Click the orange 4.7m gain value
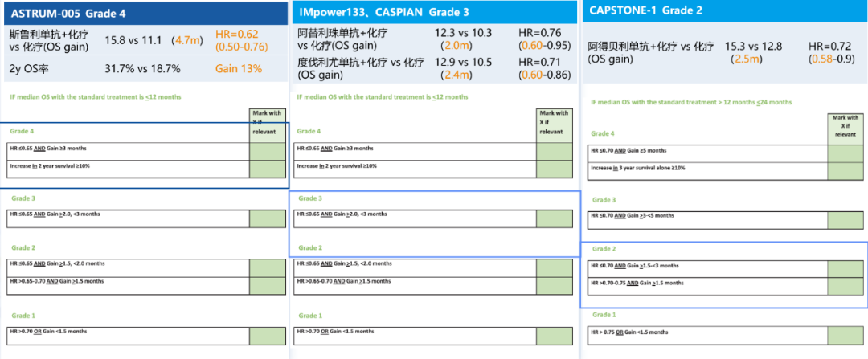The height and width of the screenshot is (359, 868). [189, 39]
